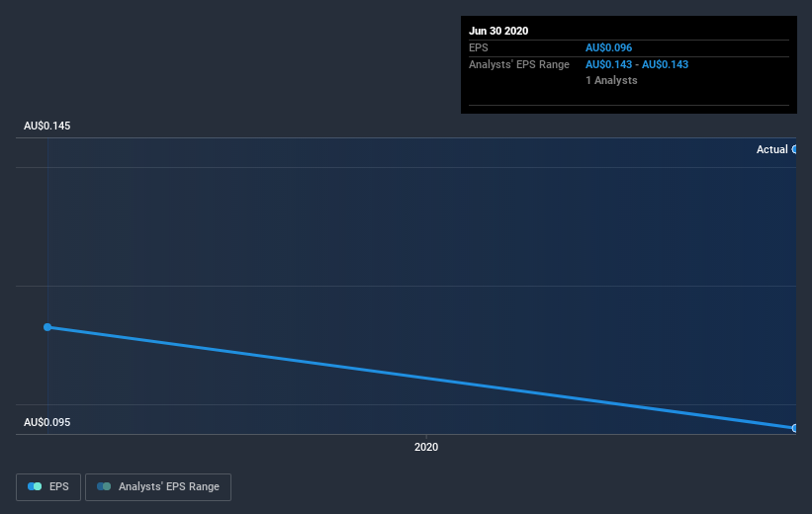Image resolution: width=812 pixels, height=514 pixels.
Task: Select the Jun 30 2020 EPS endpoint marker
Action: [x=794, y=428]
